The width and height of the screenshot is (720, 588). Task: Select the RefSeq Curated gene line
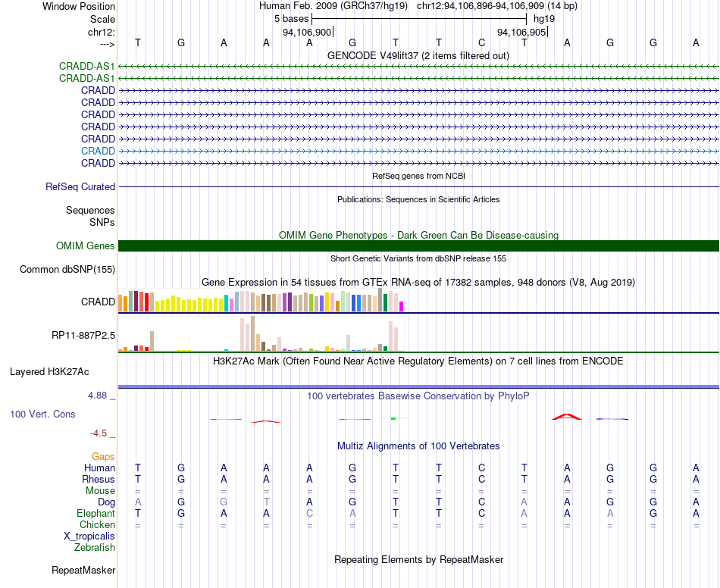(419, 187)
